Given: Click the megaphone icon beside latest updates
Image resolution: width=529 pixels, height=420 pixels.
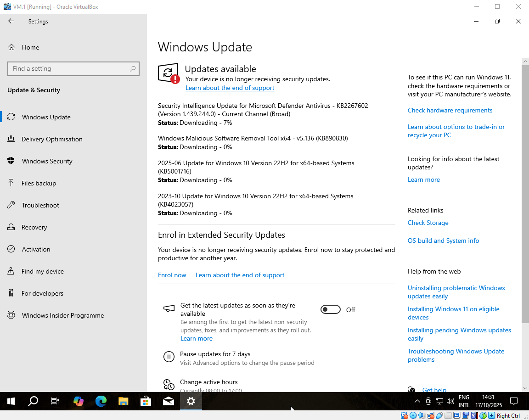Looking at the screenshot, I should [x=169, y=308].
